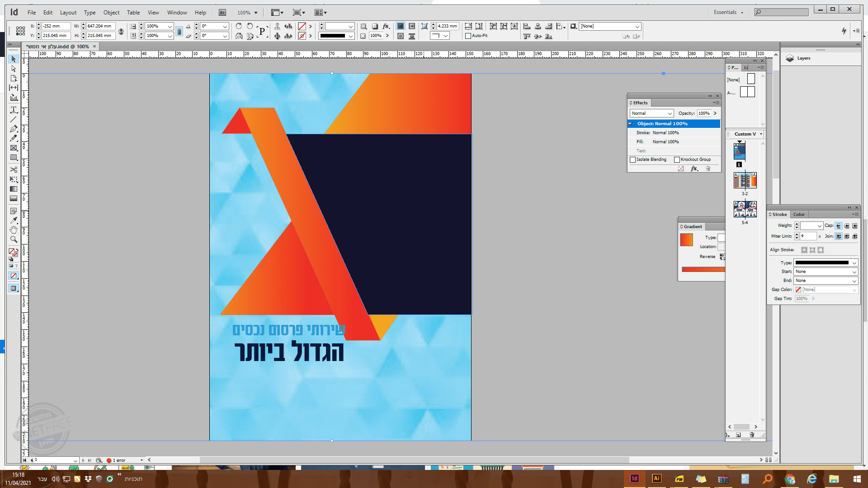Check the Isolate Blending option

pyautogui.click(x=633, y=160)
